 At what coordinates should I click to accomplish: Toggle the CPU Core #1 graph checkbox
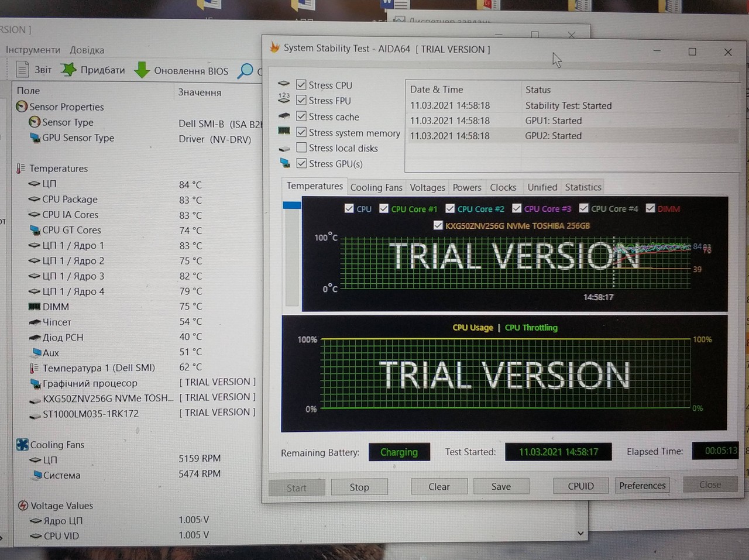click(384, 208)
